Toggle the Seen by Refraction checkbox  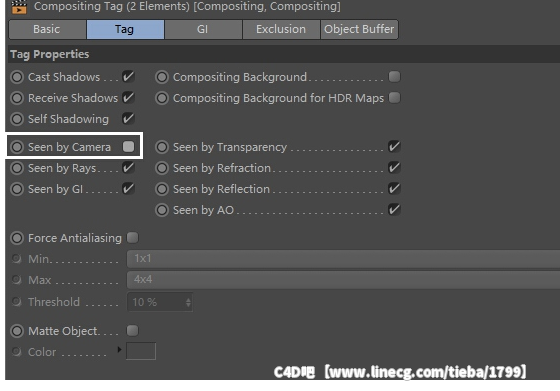(394, 167)
